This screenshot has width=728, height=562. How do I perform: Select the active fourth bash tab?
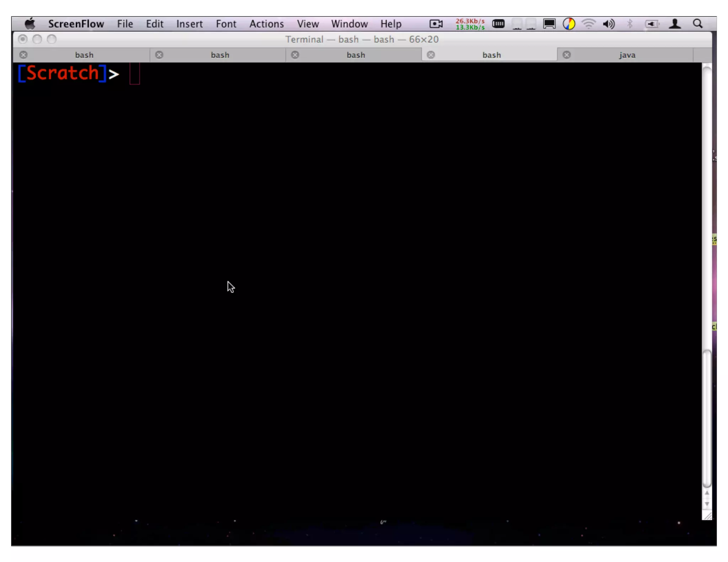coord(492,55)
